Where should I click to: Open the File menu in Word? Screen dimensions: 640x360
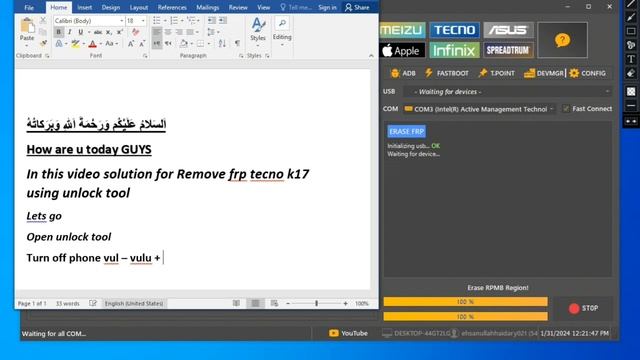coord(29,7)
